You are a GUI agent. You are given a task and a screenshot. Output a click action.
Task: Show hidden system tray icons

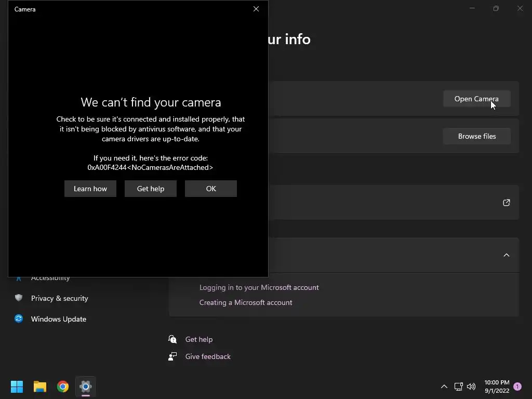[x=444, y=387]
